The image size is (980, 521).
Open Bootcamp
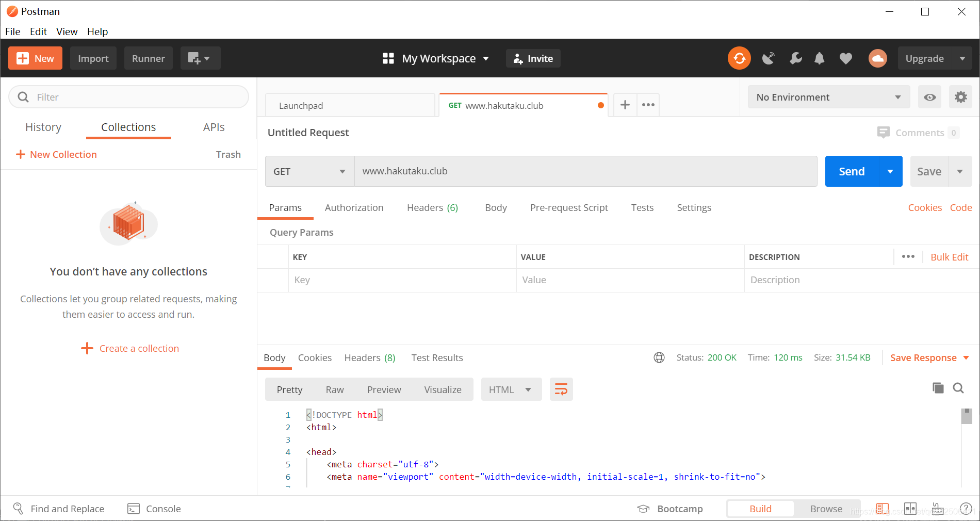(x=670, y=509)
